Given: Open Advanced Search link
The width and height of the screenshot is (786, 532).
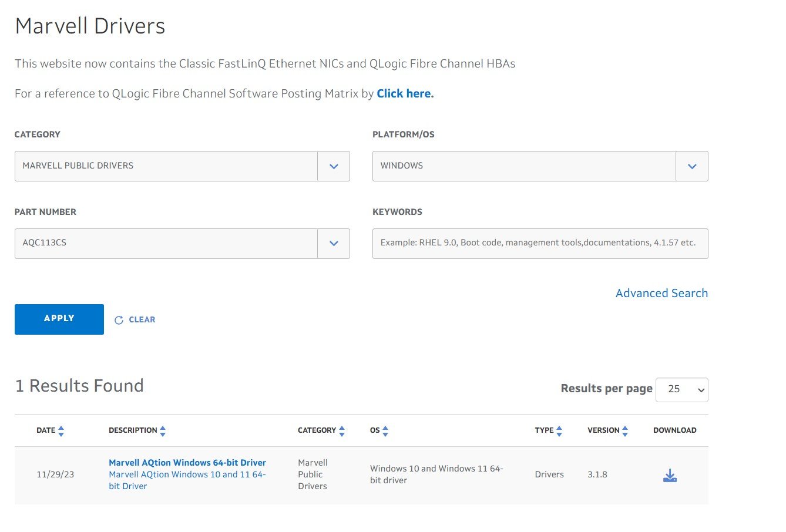Looking at the screenshot, I should (x=661, y=293).
